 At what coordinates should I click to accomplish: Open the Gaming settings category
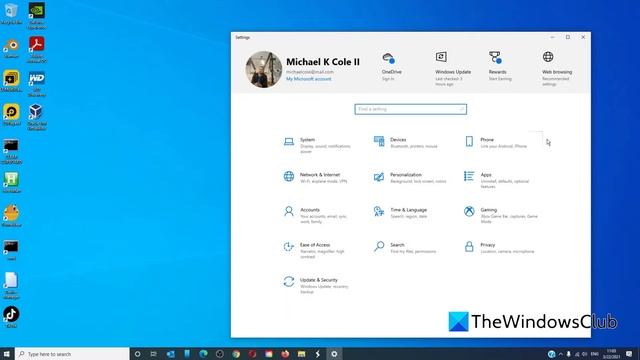tap(501, 215)
